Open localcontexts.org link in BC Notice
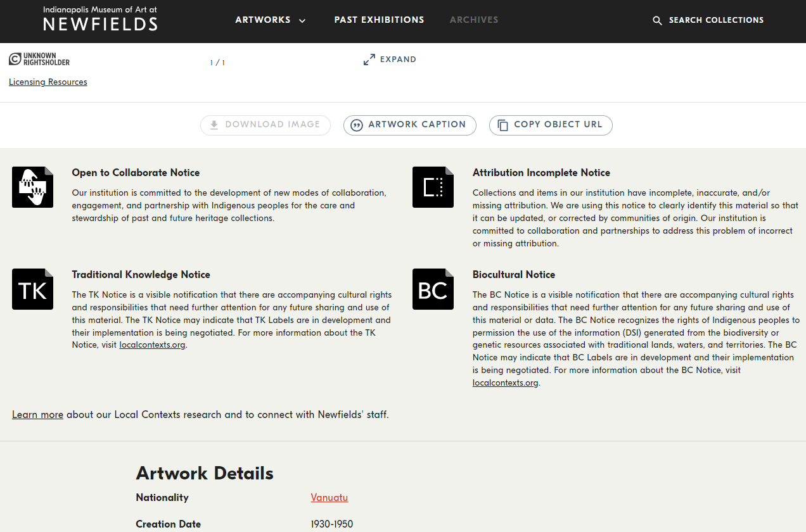The width and height of the screenshot is (806, 532). pyautogui.click(x=506, y=383)
